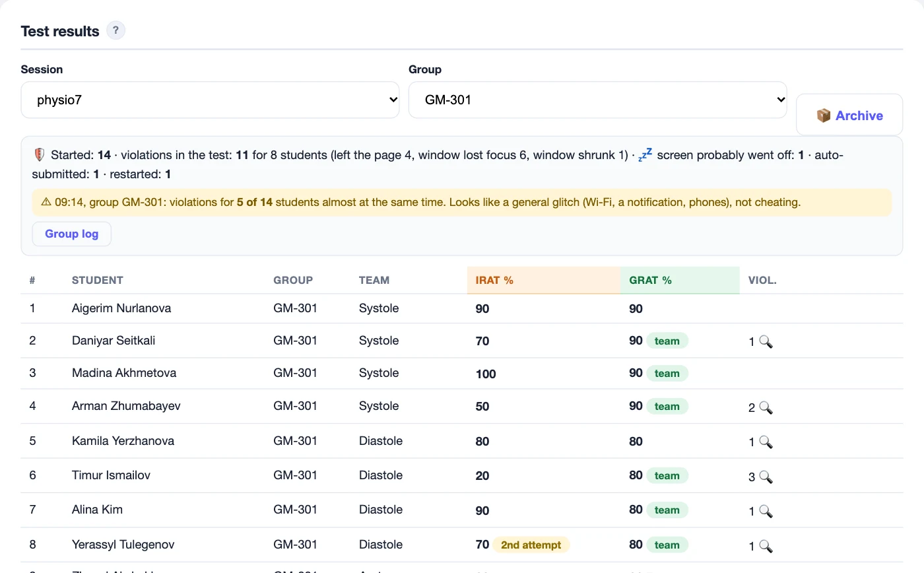Select student name Alina Kim
Viewport: 924px width, 573px height.
coord(97,510)
